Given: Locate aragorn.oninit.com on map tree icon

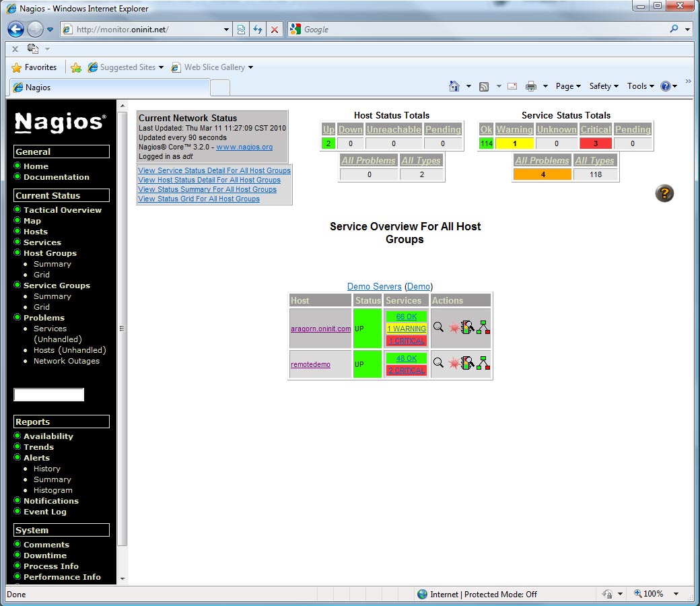Looking at the screenshot, I should coord(483,327).
